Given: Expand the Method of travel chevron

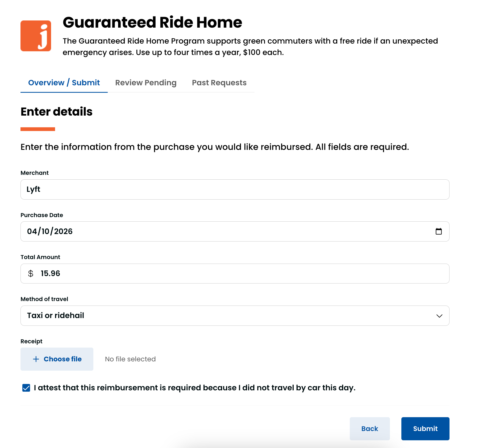Looking at the screenshot, I should 439,316.
